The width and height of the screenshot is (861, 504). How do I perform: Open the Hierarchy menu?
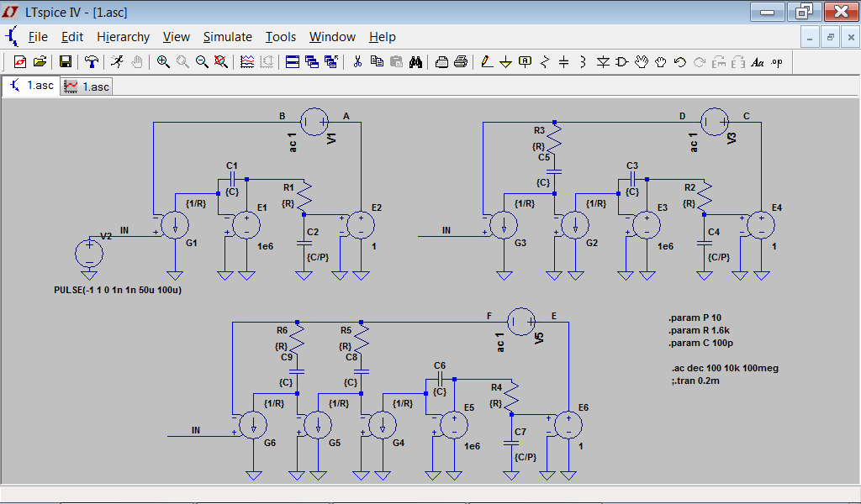123,37
